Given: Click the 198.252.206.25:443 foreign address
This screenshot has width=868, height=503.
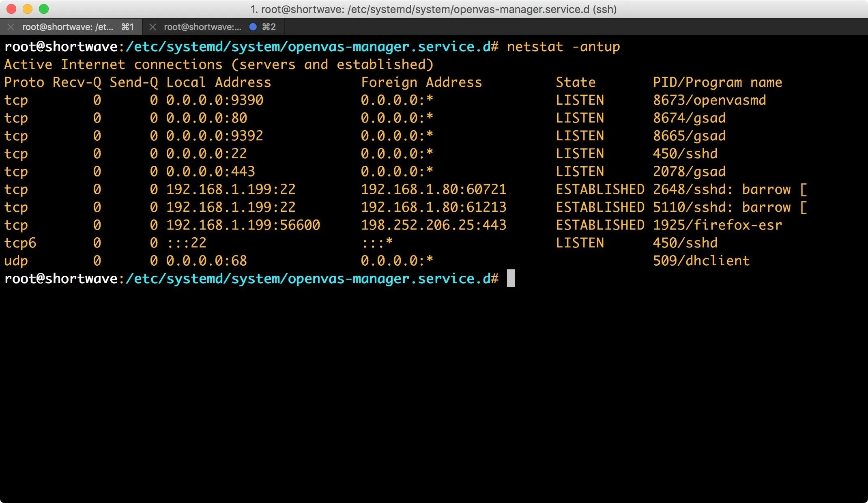Looking at the screenshot, I should click(x=434, y=225).
